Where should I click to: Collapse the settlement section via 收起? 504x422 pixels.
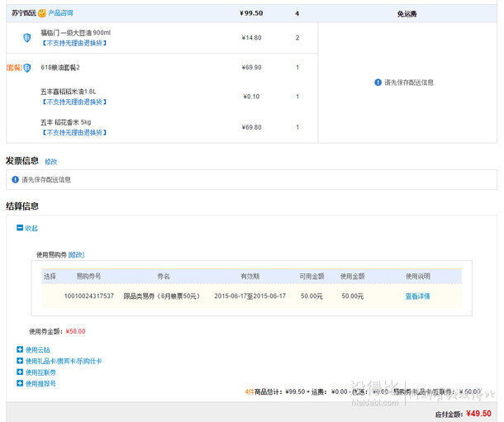point(27,228)
